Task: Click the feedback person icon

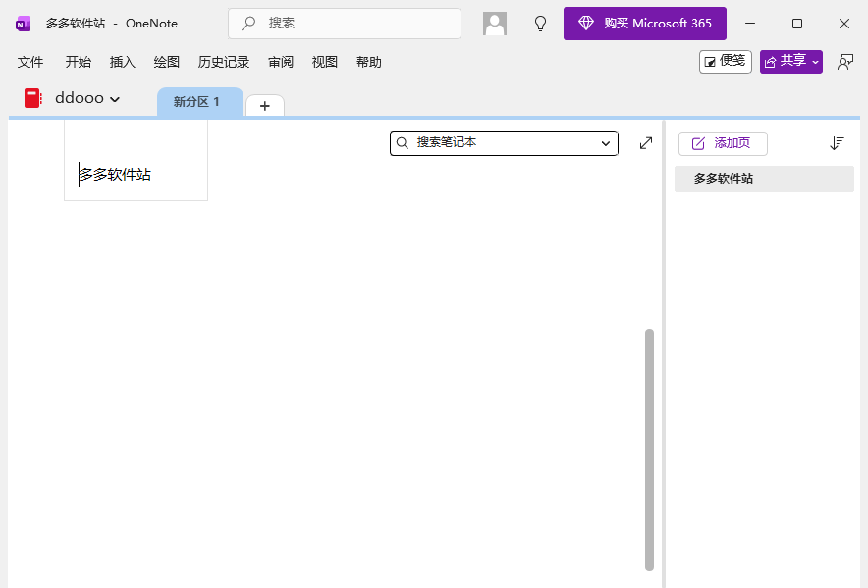Action: coord(844,62)
